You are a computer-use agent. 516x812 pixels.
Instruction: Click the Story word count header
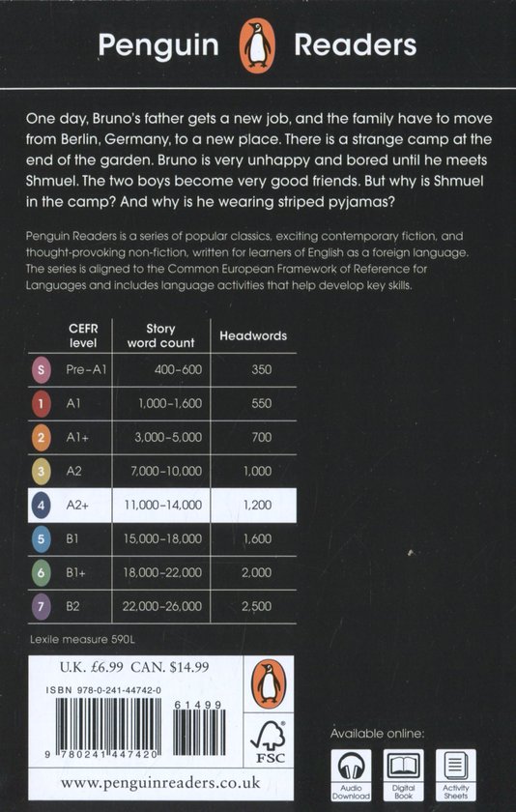pos(161,335)
